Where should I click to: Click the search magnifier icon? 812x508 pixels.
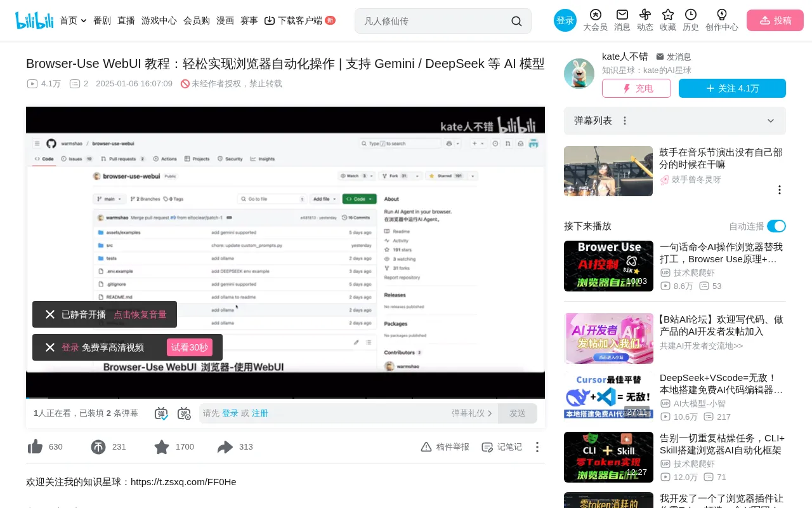[516, 21]
